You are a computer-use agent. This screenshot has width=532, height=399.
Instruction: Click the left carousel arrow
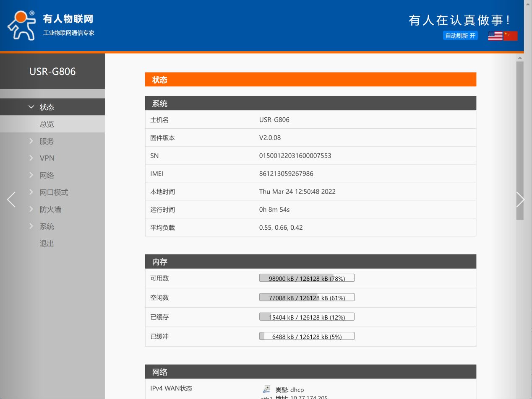[11, 199]
